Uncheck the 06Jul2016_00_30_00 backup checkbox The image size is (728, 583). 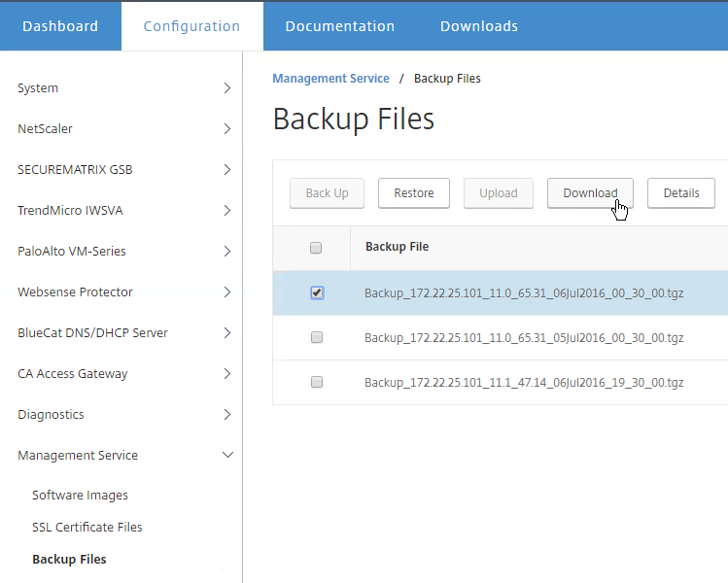click(x=317, y=292)
